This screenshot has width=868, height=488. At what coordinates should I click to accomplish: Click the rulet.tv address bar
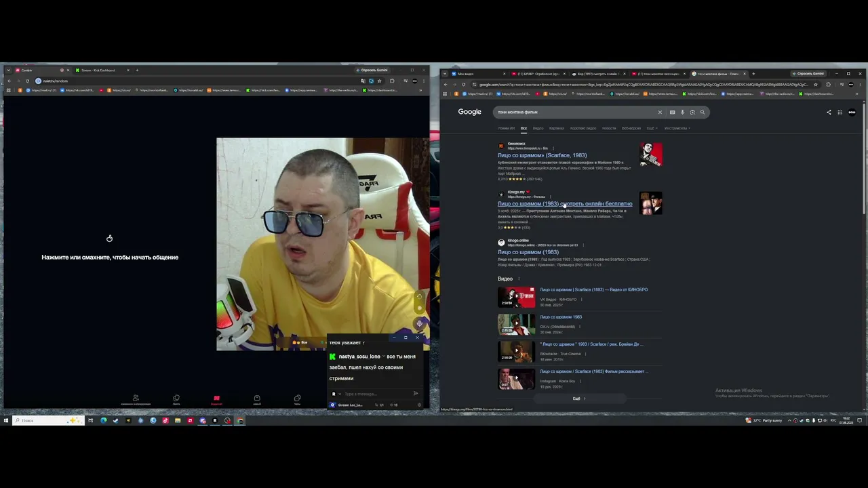click(x=197, y=81)
